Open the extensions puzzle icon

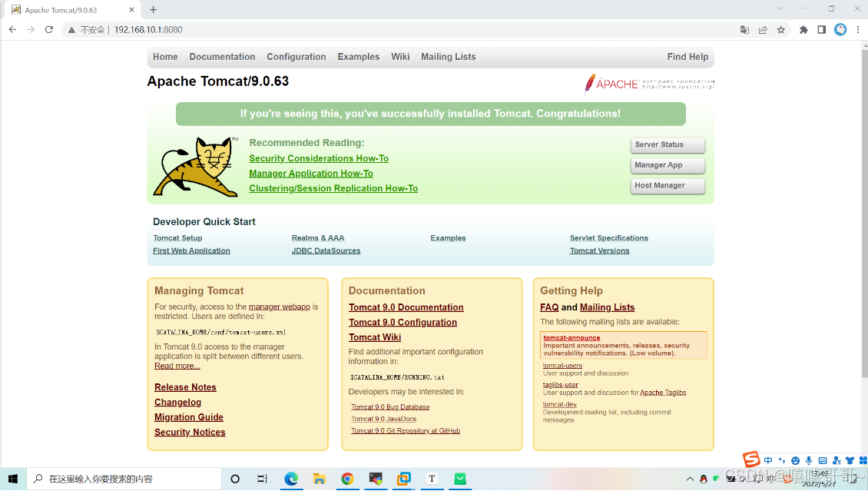pyautogui.click(x=803, y=30)
